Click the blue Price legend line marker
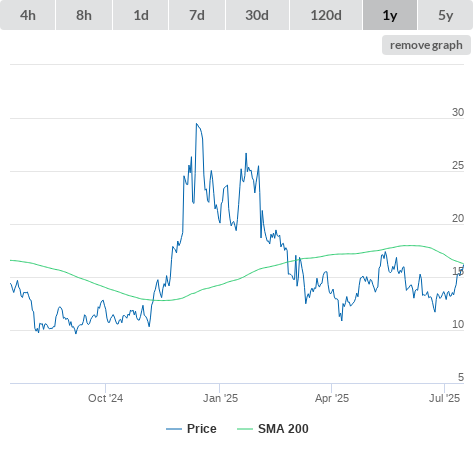The width and height of the screenshot is (474, 455). [x=174, y=429]
